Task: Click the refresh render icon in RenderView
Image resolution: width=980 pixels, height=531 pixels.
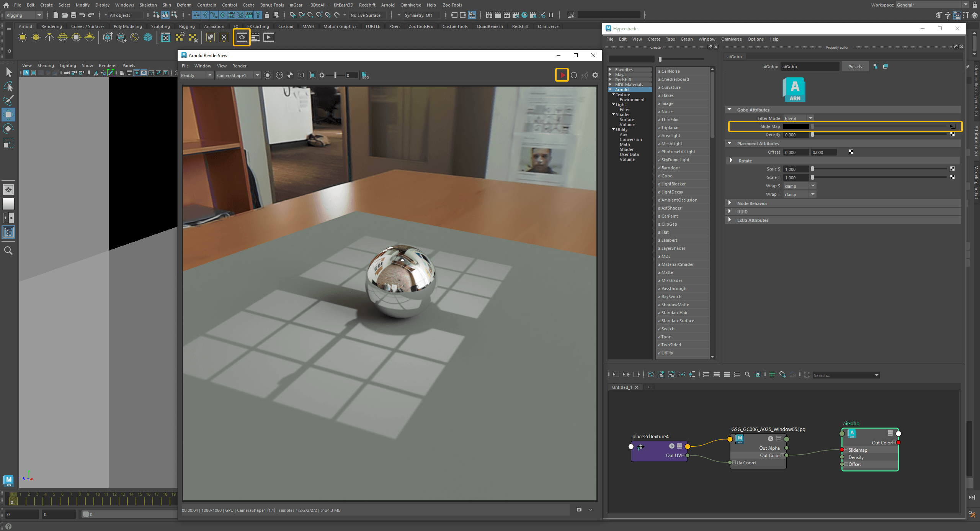Action: (574, 75)
